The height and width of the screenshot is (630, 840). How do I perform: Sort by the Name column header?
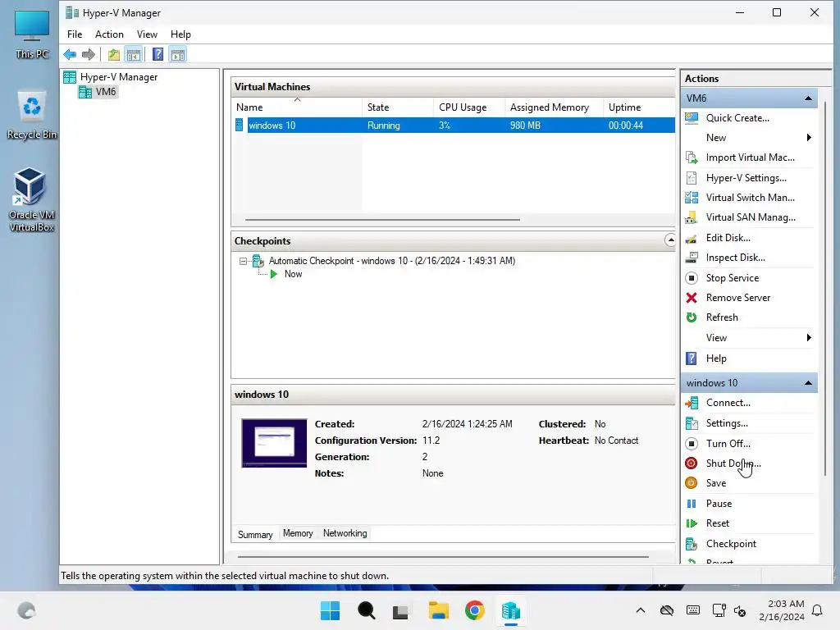click(297, 107)
